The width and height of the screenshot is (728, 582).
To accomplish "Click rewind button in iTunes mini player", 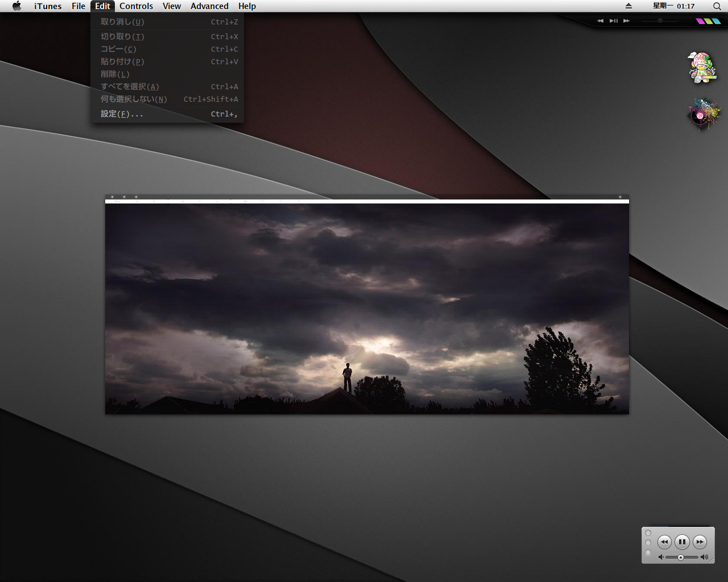I will point(664,542).
